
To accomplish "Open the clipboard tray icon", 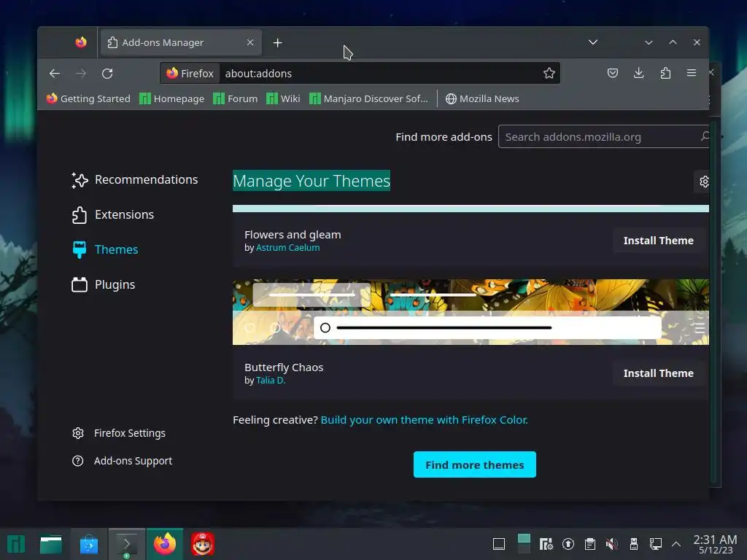I will (589, 544).
